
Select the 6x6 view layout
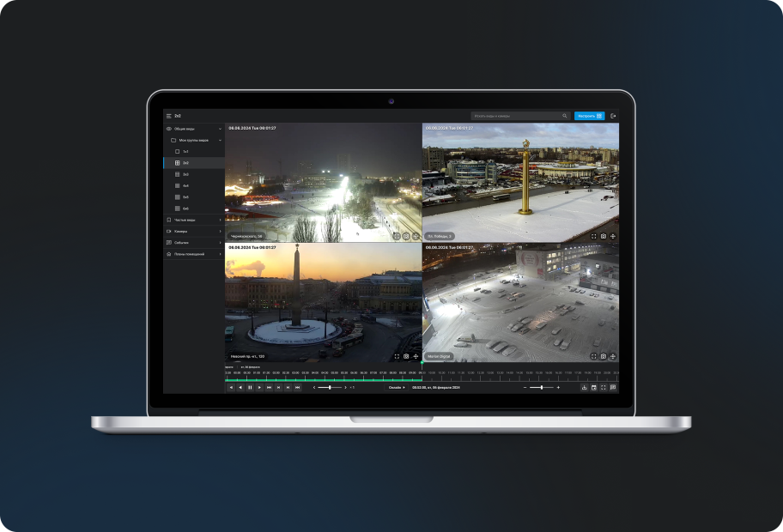[x=185, y=209]
